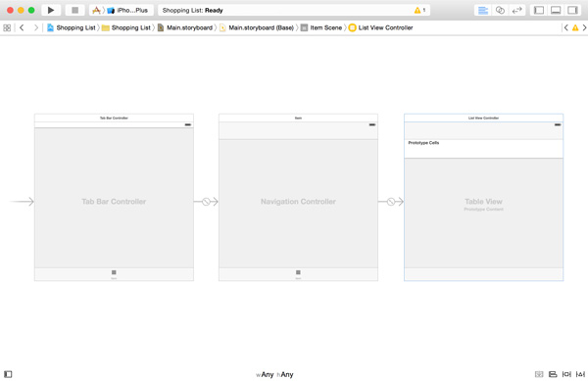Open Resolve Auto Layout Issues menu

[x=580, y=374]
